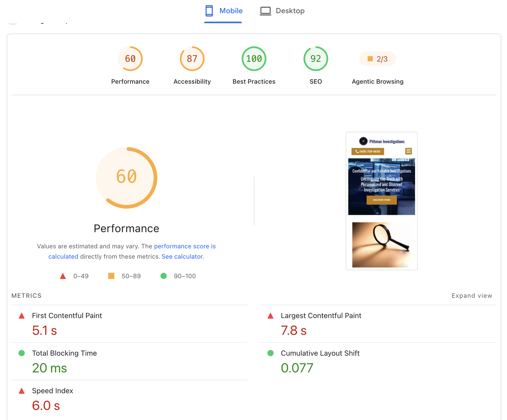Image resolution: width=507 pixels, height=420 pixels.
Task: Click the Pittman Investigations page screenshot thumbnail
Action: [382, 201]
